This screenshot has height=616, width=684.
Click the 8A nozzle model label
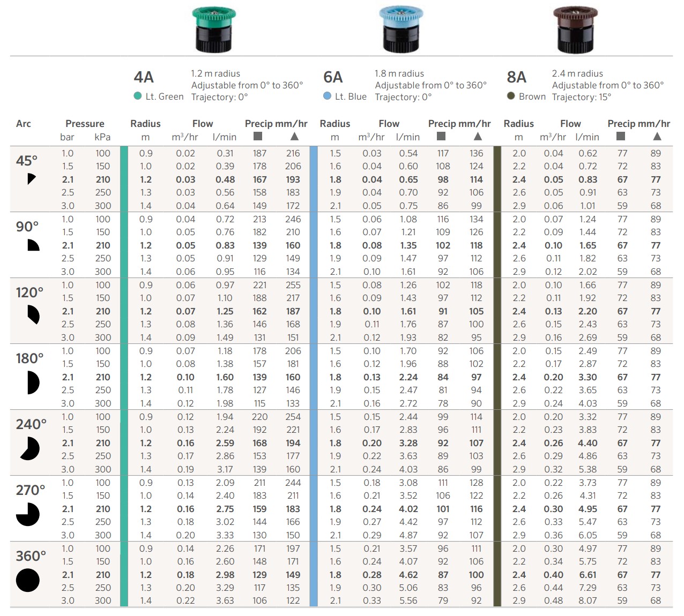coord(517,77)
